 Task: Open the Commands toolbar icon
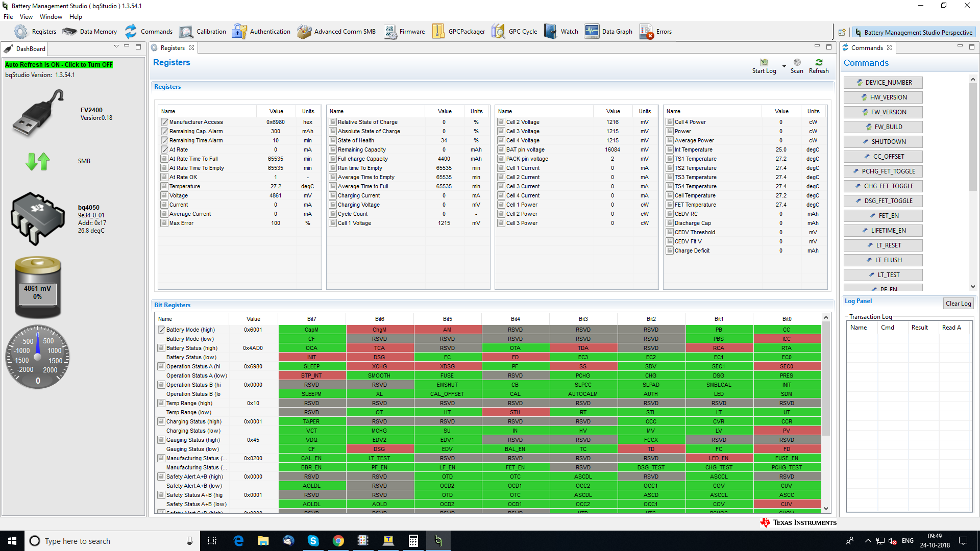(x=131, y=32)
